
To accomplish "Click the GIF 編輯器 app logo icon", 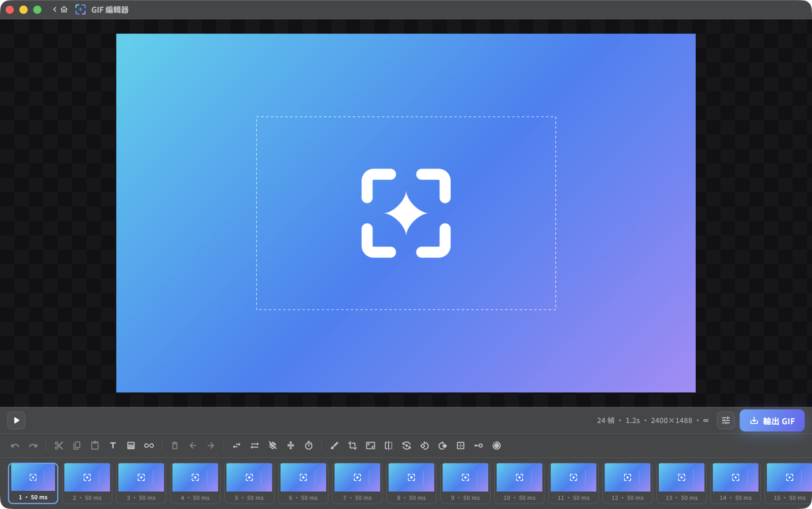I will pos(80,10).
